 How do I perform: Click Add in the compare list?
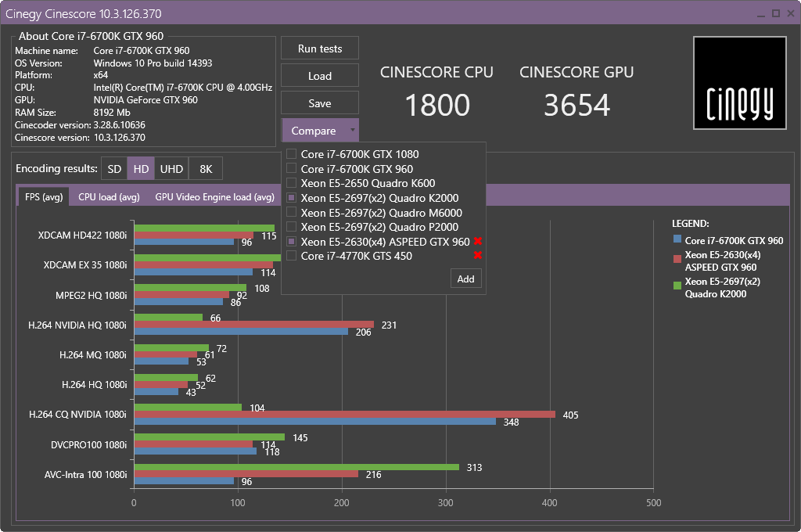pos(466,279)
